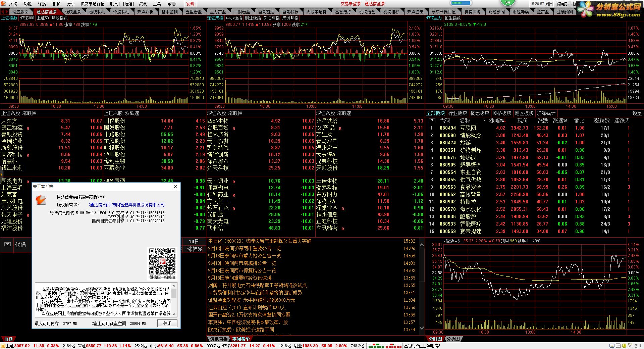Switch to the 业绩预测 tab

pyautogui.click(x=565, y=12)
